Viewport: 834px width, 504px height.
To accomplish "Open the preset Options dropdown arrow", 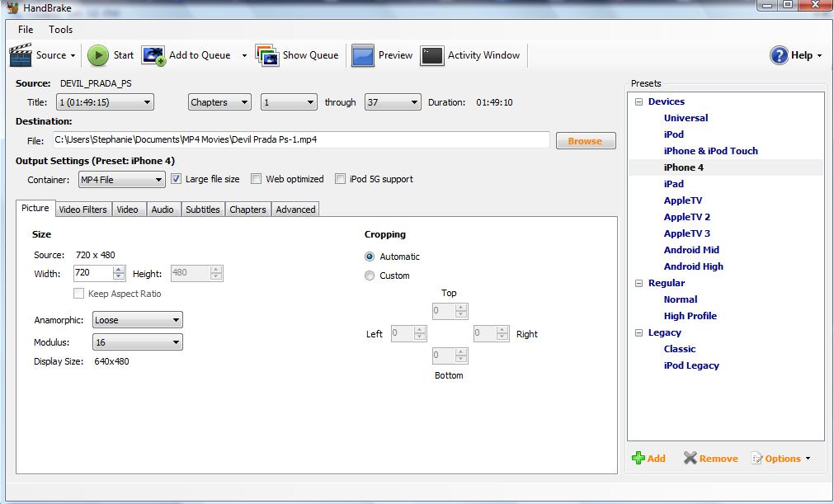I will click(x=808, y=459).
